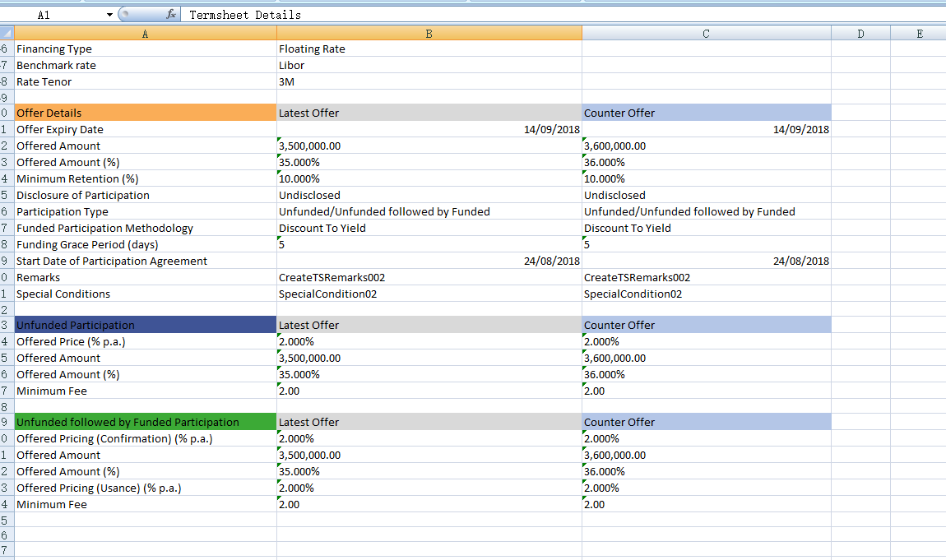The image size is (946, 560).
Task: Select column C header
Action: pos(705,33)
